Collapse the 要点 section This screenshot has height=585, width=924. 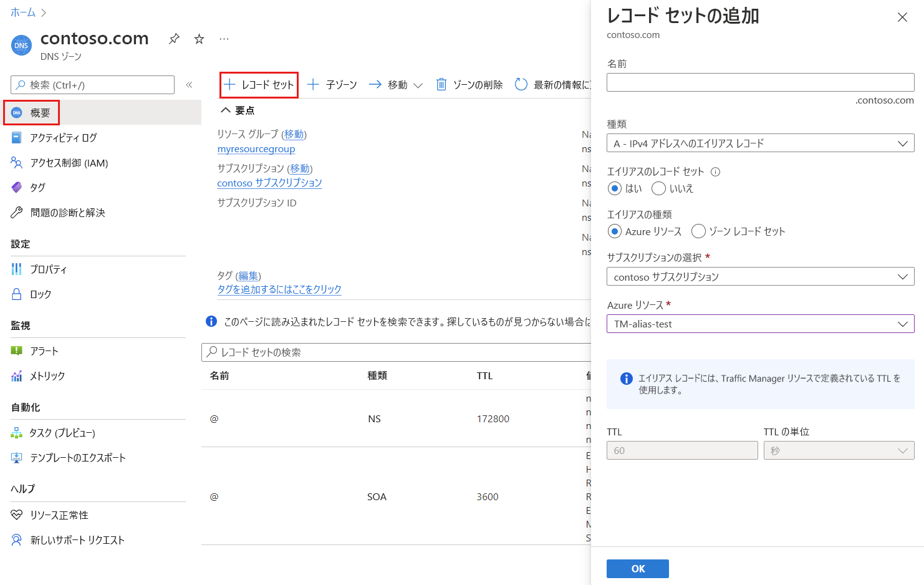(x=226, y=110)
